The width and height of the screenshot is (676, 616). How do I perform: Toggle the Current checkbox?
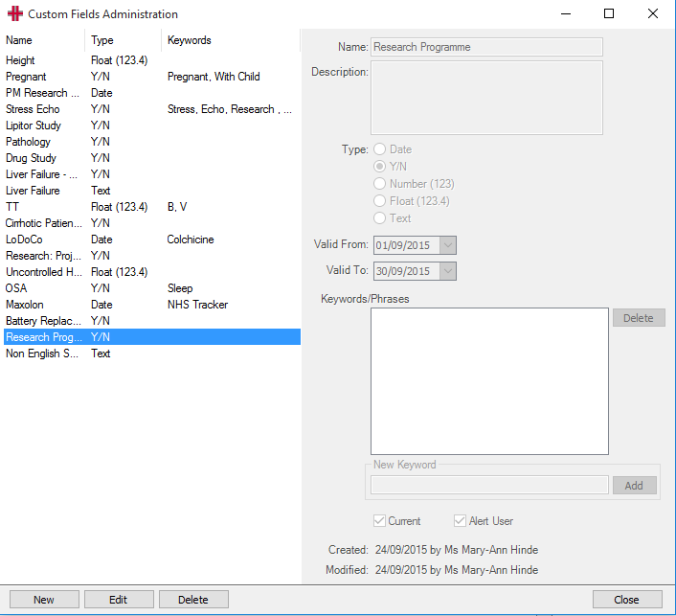[379, 520]
